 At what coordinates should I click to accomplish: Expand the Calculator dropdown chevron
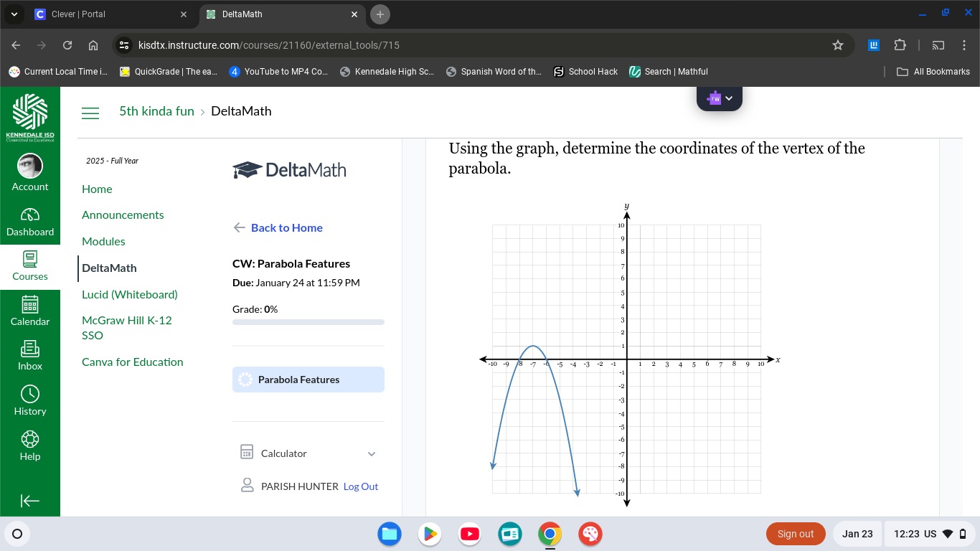372,453
